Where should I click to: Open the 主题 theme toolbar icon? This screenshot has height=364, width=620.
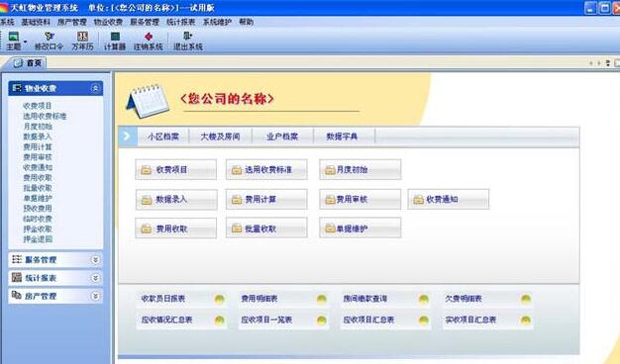point(14,37)
